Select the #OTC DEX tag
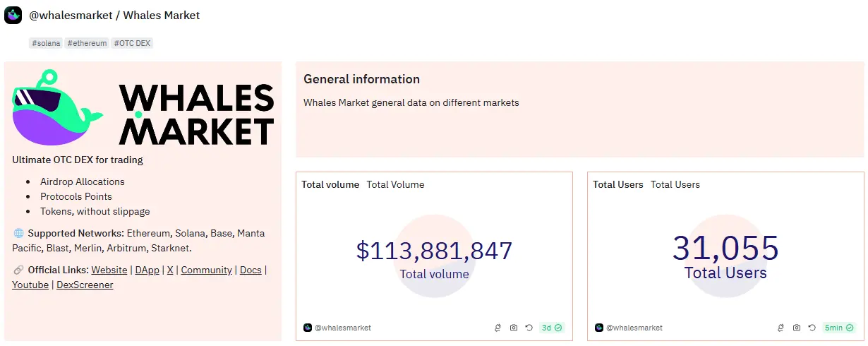 point(132,43)
